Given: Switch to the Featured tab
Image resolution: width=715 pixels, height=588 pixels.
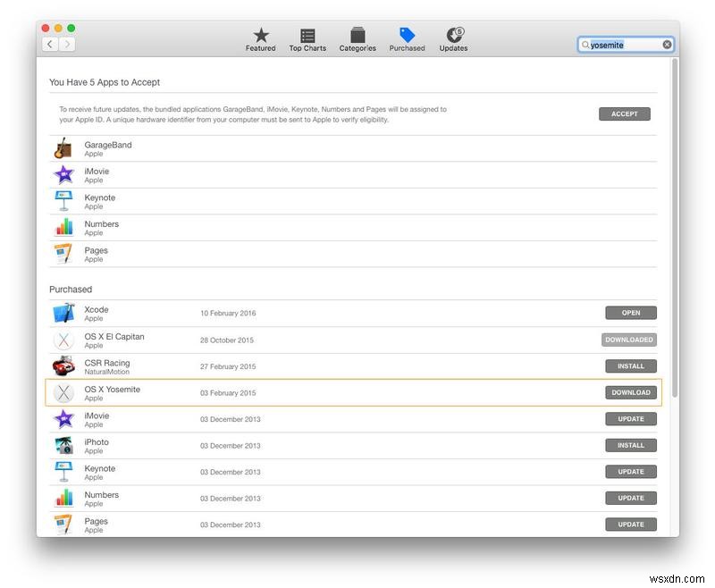Looking at the screenshot, I should pos(260,38).
